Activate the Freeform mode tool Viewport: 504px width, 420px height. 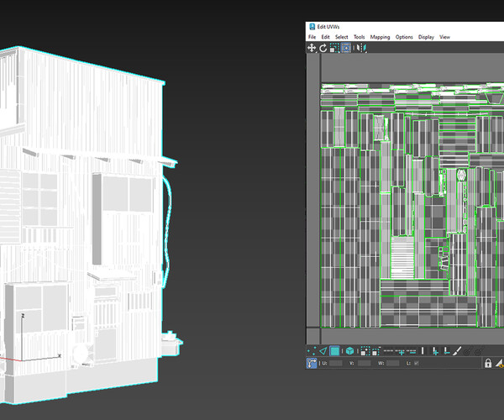point(345,48)
